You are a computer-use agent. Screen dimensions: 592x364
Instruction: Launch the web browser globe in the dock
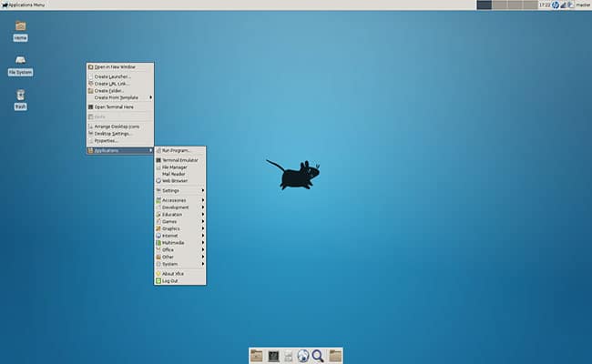point(302,356)
